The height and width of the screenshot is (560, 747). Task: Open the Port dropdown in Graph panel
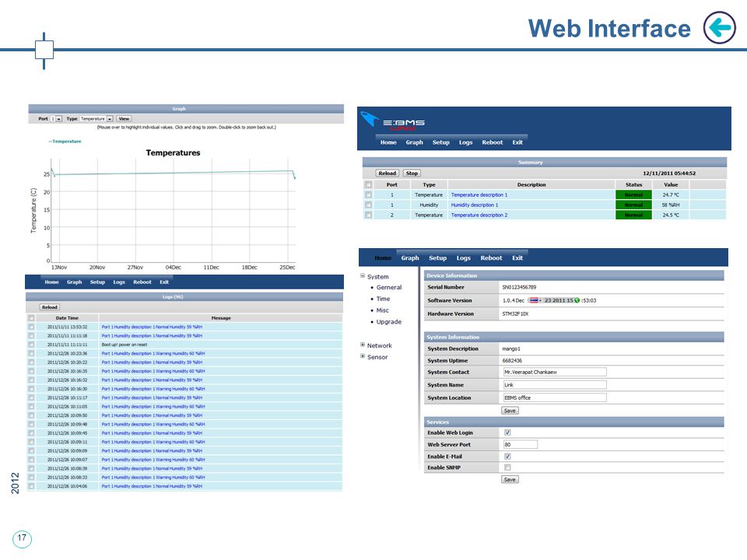click(56, 118)
